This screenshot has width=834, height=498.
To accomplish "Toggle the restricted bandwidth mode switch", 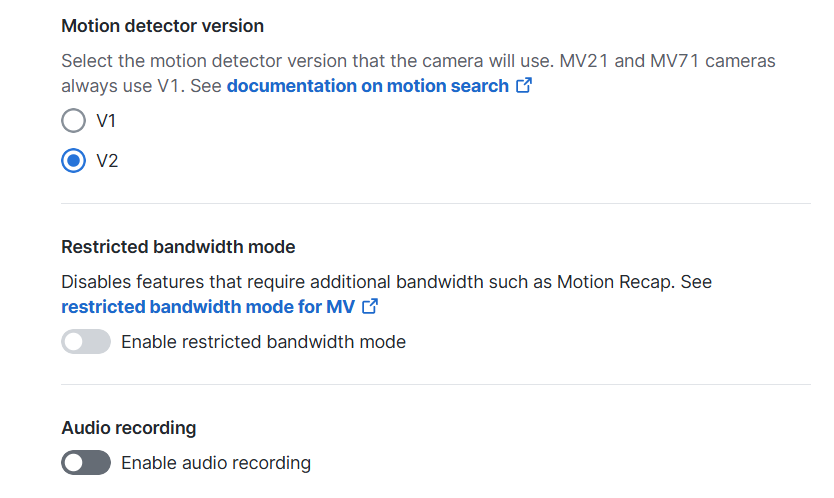I will pos(86,342).
